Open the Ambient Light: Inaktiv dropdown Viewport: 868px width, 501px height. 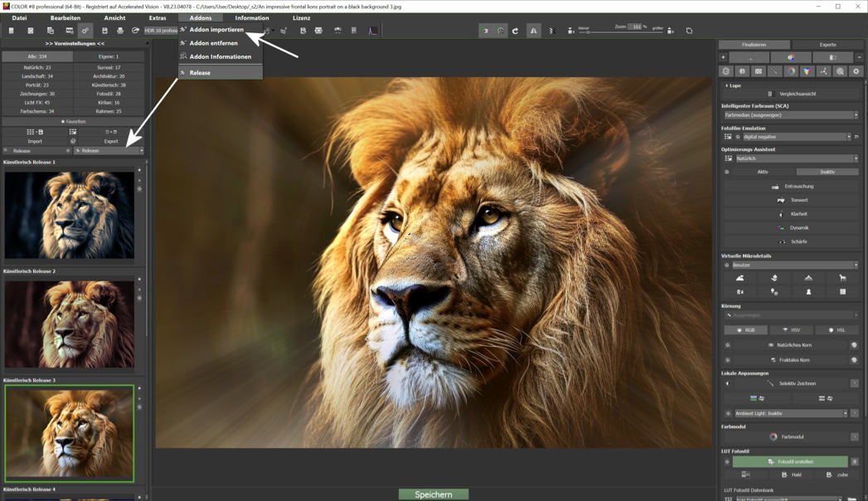(x=791, y=414)
